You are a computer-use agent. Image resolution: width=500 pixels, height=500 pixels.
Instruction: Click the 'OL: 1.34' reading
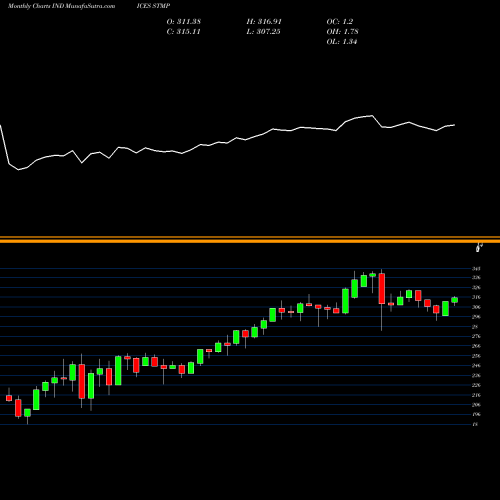(342, 42)
